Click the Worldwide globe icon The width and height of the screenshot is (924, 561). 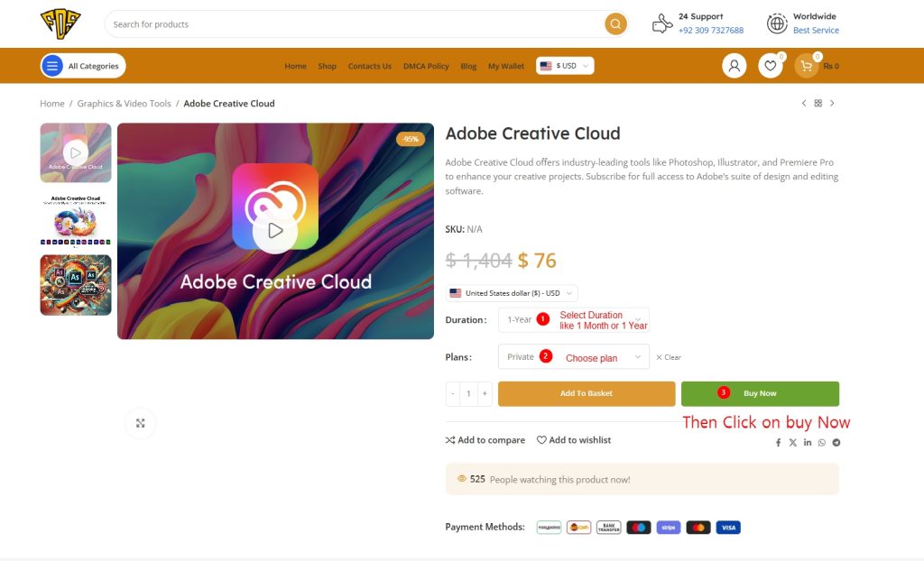pos(777,23)
